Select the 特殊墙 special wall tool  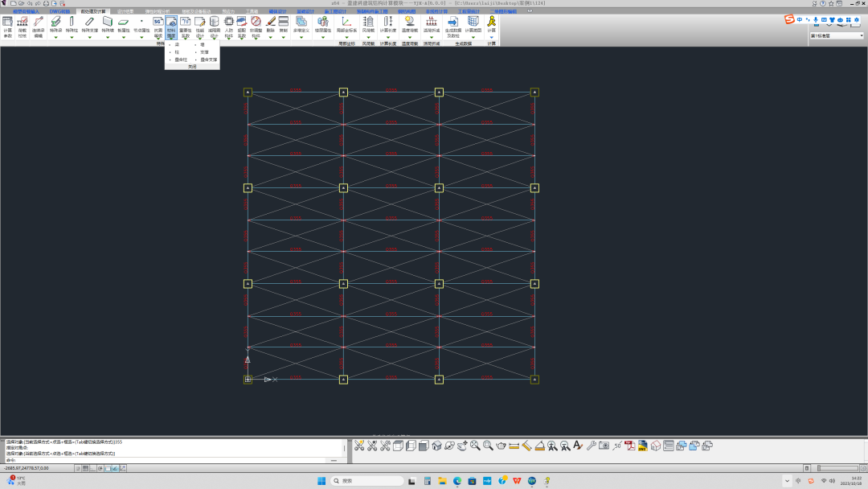coord(108,25)
